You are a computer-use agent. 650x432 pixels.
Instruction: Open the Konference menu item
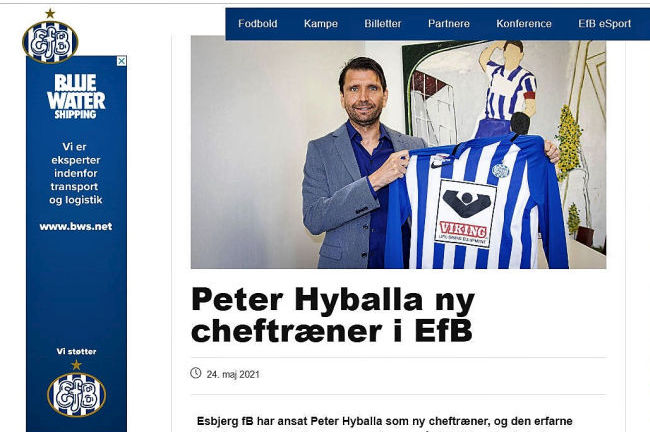coord(524,24)
